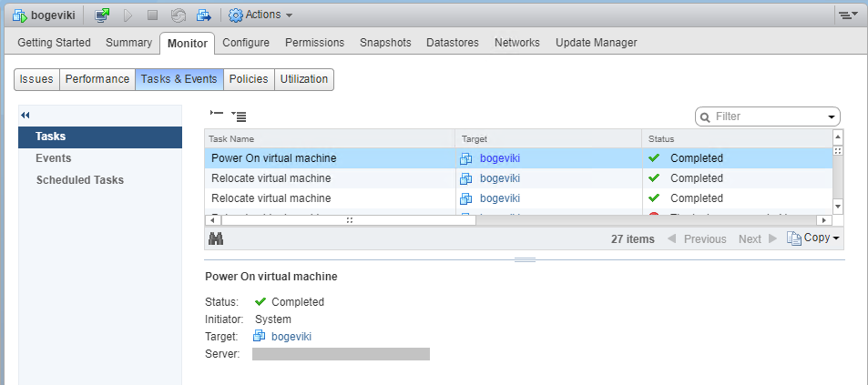Switch to the Configure tab
Image resolution: width=868 pixels, height=385 pixels.
click(246, 43)
